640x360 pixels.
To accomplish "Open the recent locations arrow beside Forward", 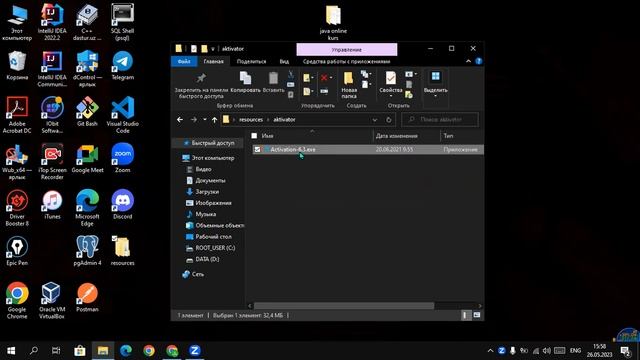I will click(204, 120).
